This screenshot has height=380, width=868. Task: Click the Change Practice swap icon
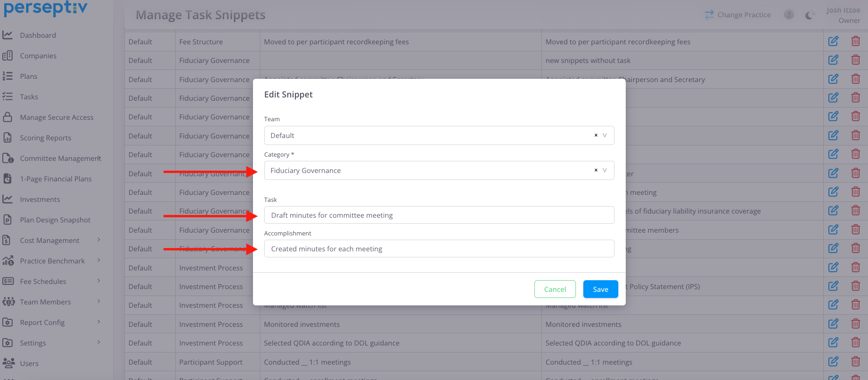click(x=709, y=15)
